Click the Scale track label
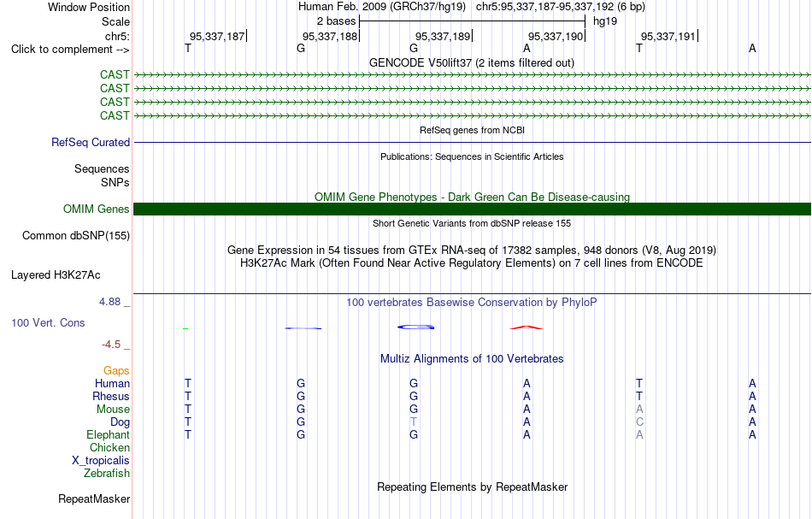 pyautogui.click(x=115, y=21)
